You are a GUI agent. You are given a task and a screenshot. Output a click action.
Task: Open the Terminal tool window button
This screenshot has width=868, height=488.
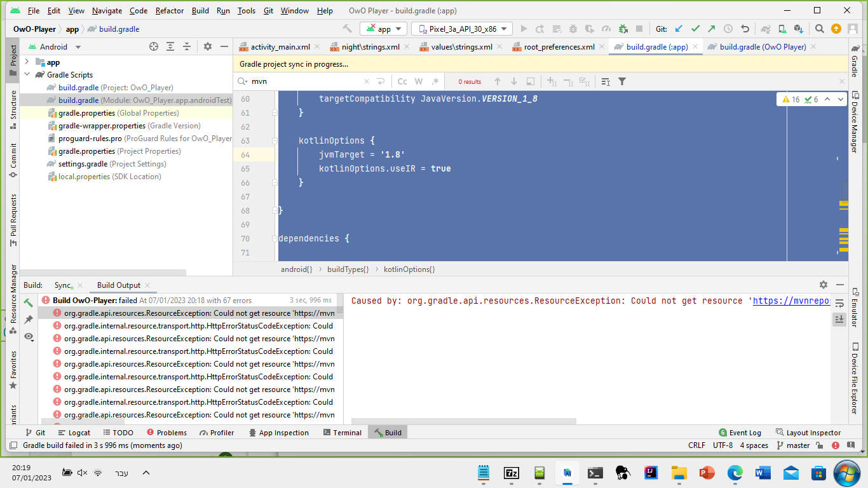[342, 433]
